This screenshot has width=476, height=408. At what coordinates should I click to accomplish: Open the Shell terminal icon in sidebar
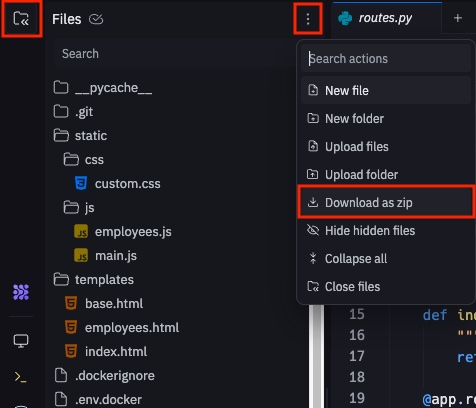[x=21, y=377]
